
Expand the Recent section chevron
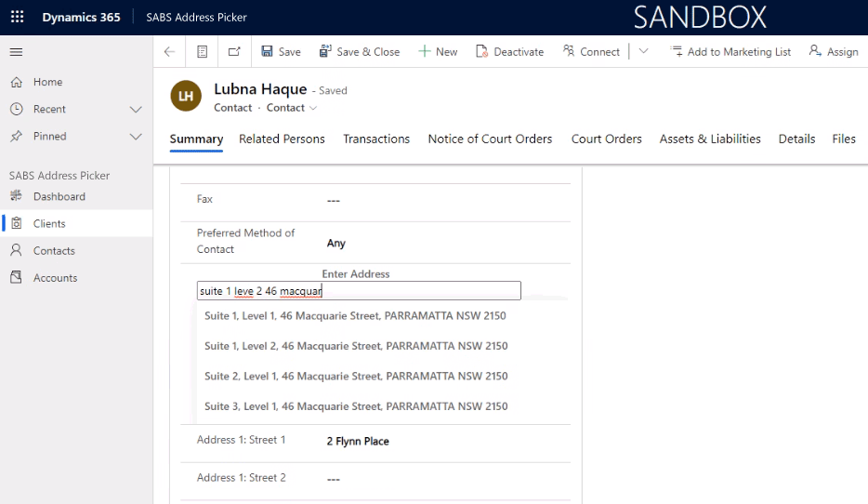[136, 109]
